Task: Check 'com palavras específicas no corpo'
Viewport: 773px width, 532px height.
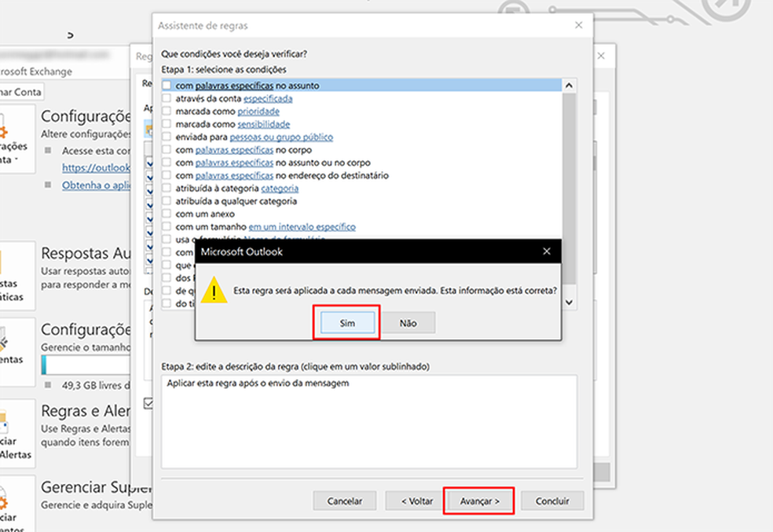Action: [167, 149]
